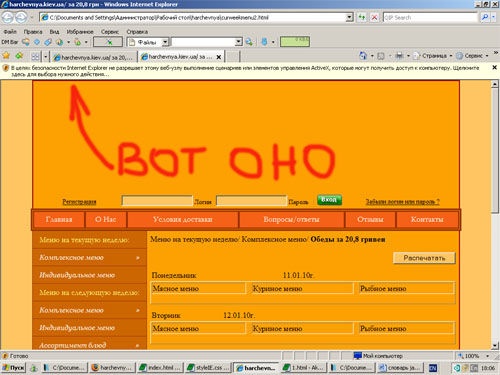The height and width of the screenshot is (375, 500).
Task: Click the search magnifier icon
Action: pos(485,17)
